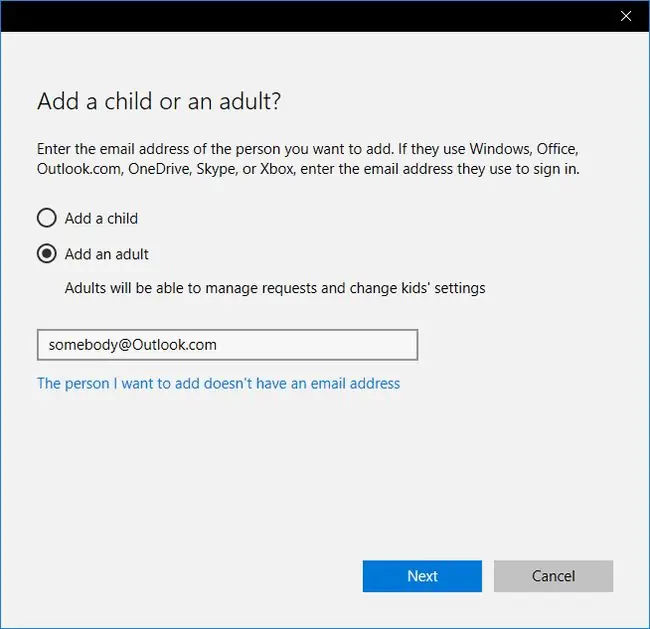Click the 'Add a child' label text
650x629 pixels.
(101, 218)
